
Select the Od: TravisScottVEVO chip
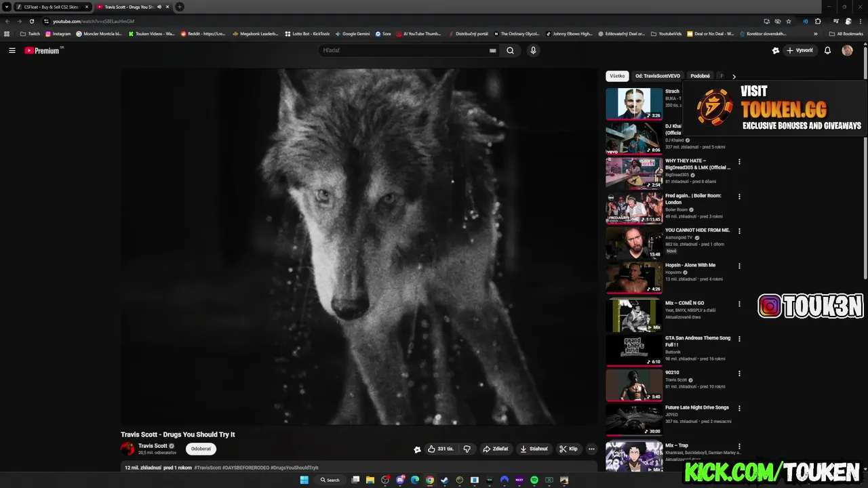click(x=658, y=76)
